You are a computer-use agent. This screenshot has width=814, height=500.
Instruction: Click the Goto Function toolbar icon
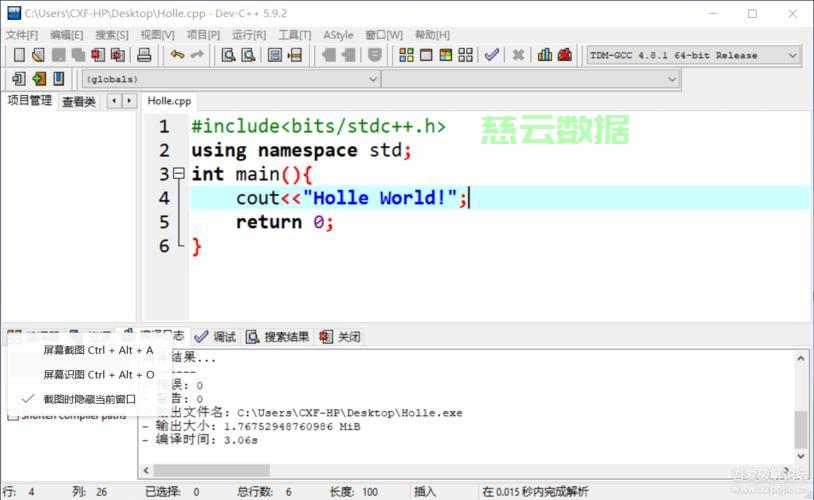pos(275,55)
